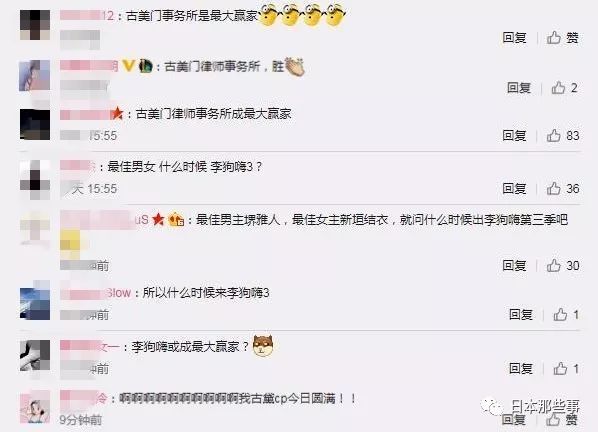Viewport: 598px width, 432px height.
Task: Reply to the 李狗嗨或成最大赢家 comment
Action: tap(521, 369)
